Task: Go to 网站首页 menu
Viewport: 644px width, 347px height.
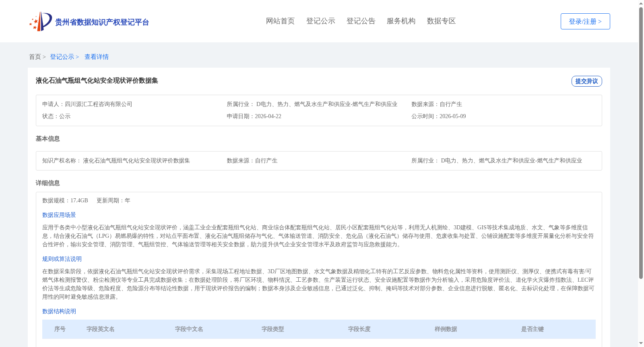Action: [280, 21]
